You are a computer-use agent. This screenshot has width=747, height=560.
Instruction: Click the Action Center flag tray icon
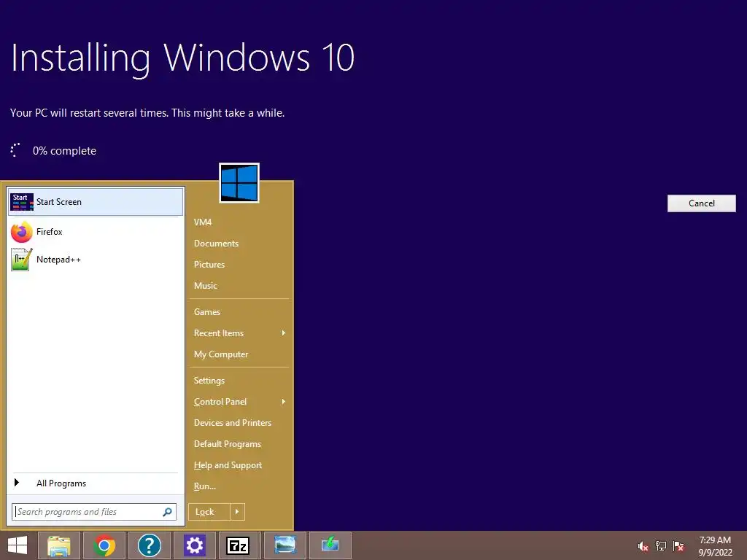(x=678, y=546)
